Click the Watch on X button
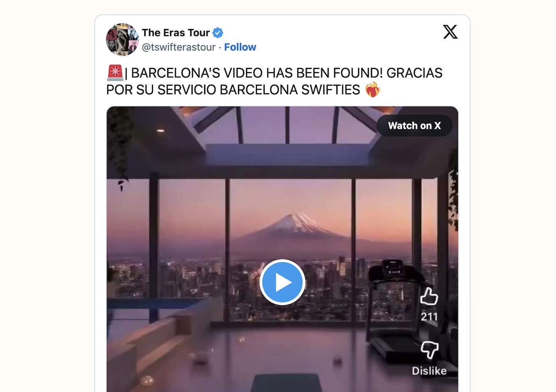This screenshot has height=392, width=556. click(x=414, y=126)
